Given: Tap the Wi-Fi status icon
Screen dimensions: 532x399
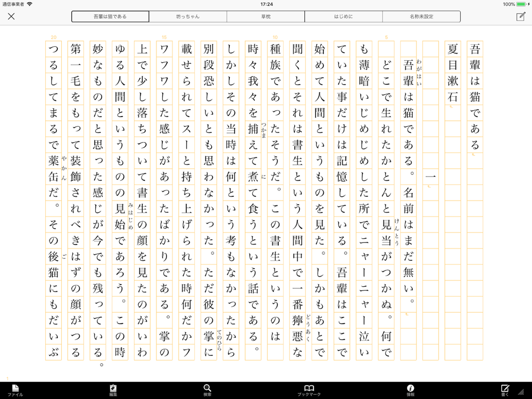Looking at the screenshot, I should coord(29,4).
